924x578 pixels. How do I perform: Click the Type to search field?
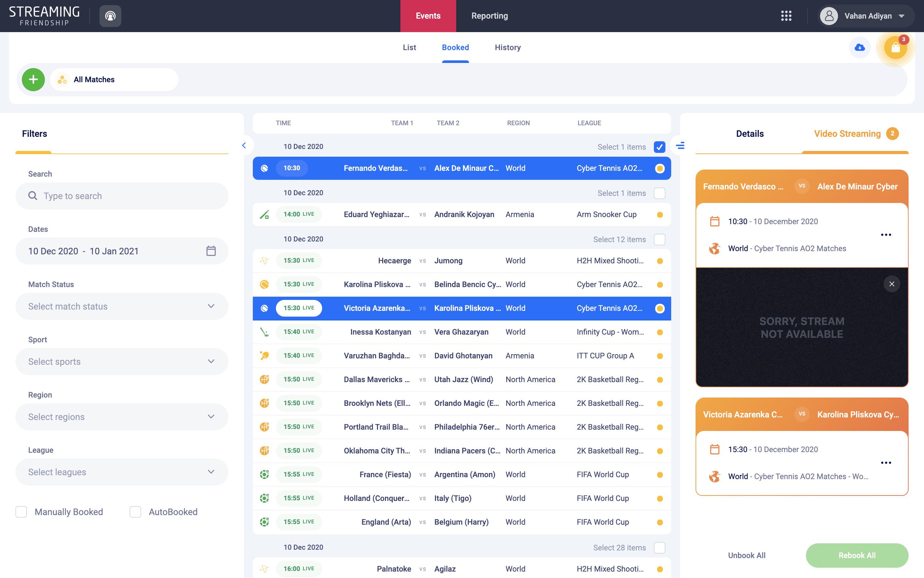pyautogui.click(x=122, y=196)
